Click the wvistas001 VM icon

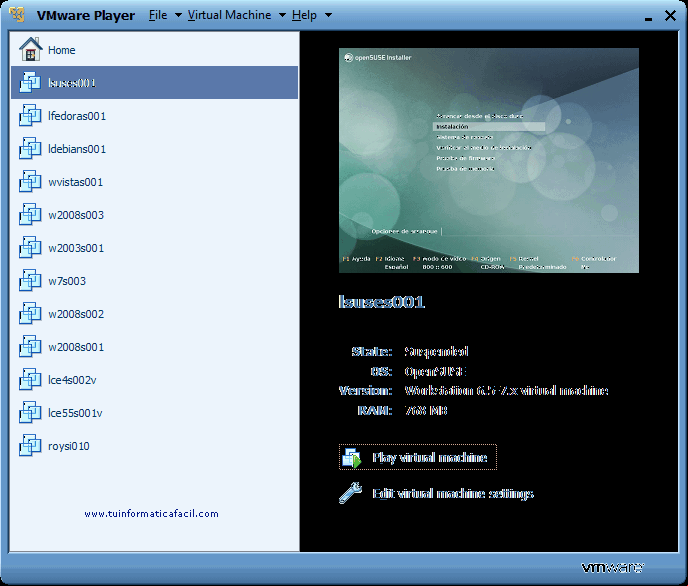30,181
